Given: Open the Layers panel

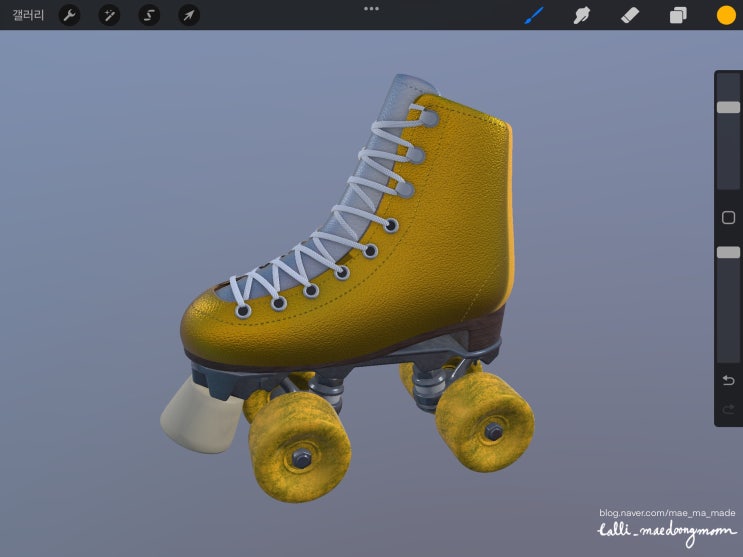Looking at the screenshot, I should [x=678, y=15].
